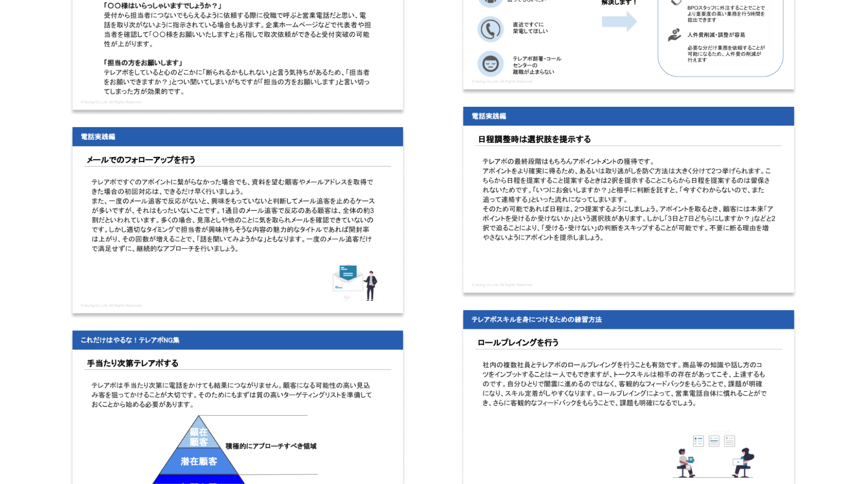Select the 電話実践編 header above メールでのフォローアップ
868x484 pixels.
pos(98,137)
